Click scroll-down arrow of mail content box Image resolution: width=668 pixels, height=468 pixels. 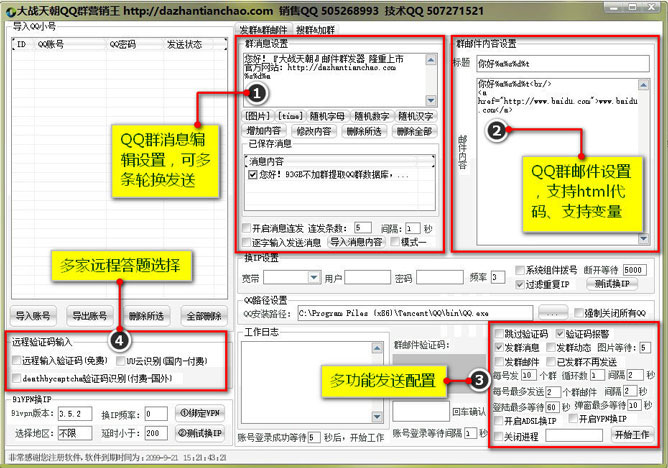[x=643, y=239]
